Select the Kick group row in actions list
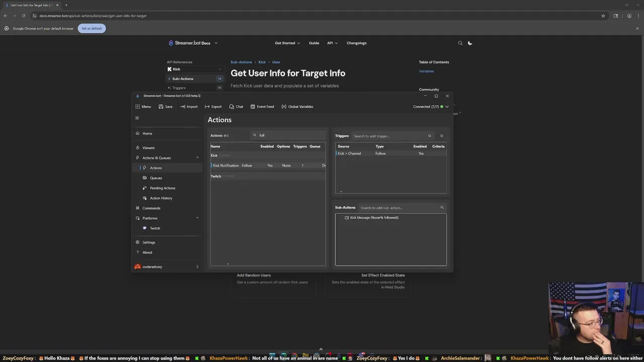The width and height of the screenshot is (644, 362). (x=268, y=155)
